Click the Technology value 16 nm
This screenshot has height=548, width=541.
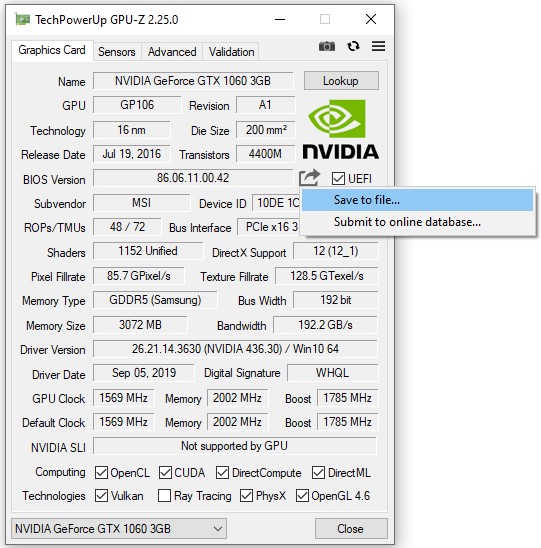132,130
